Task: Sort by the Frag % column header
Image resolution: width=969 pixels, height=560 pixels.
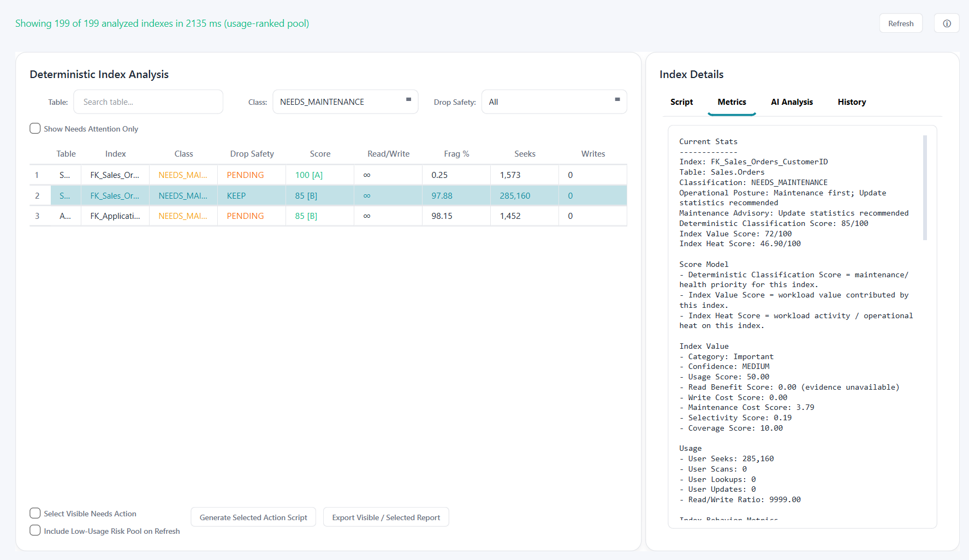Action: click(456, 154)
